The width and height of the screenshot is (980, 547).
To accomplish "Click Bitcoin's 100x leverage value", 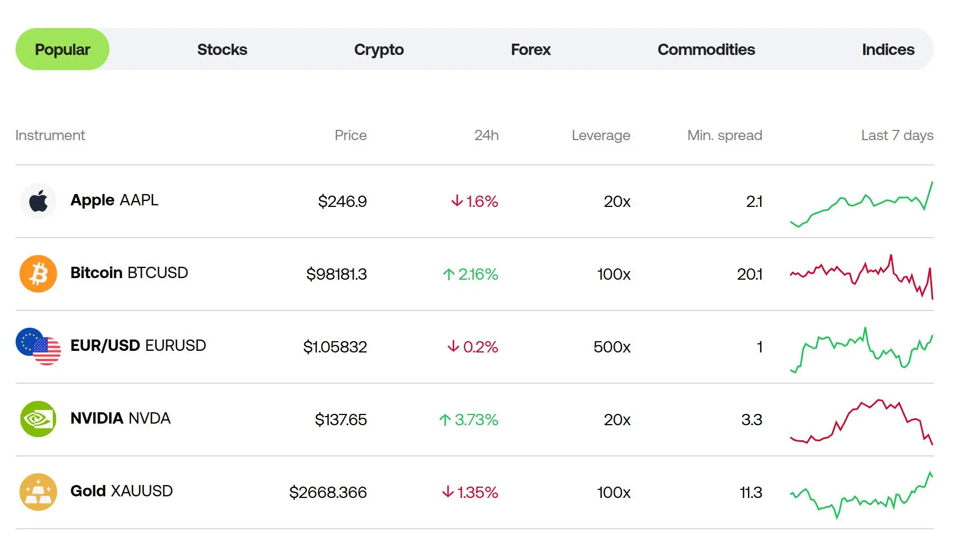I will (614, 274).
